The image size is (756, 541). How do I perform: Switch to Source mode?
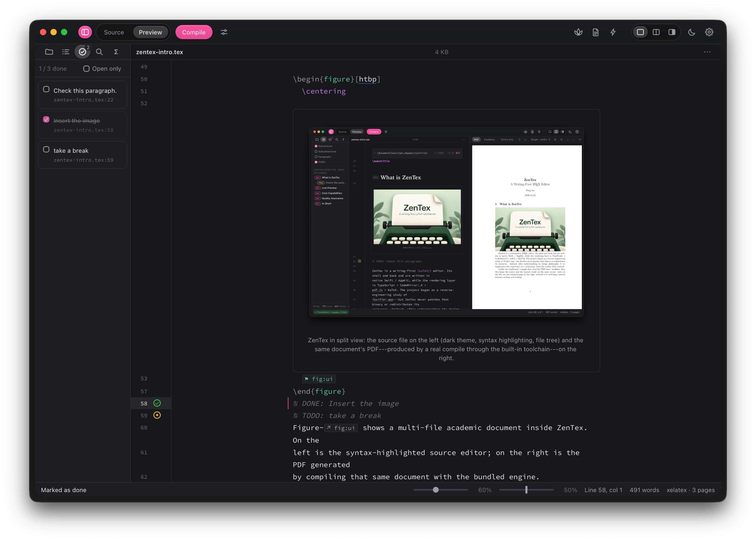click(x=114, y=32)
